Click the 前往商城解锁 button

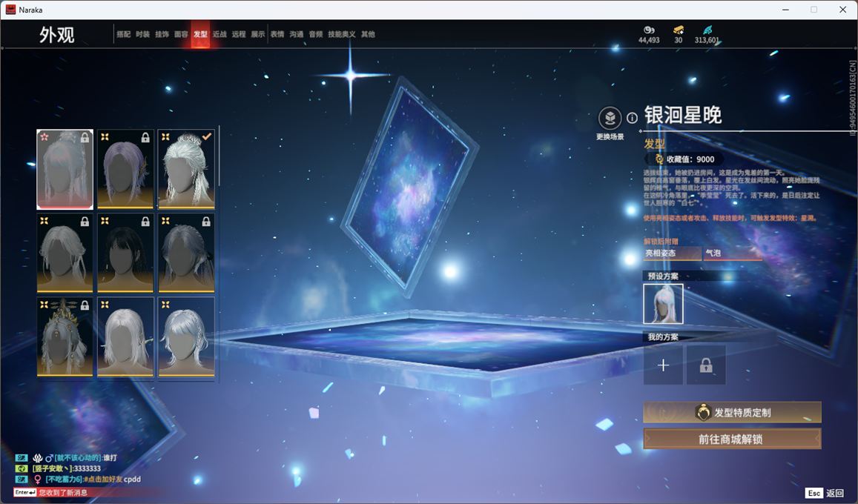pyautogui.click(x=732, y=439)
